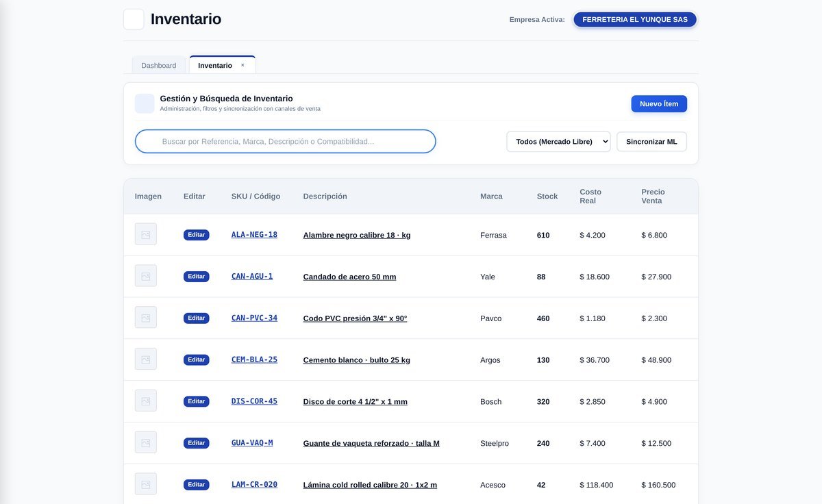Click the brand cell Acesco
The image size is (822, 504).
click(x=493, y=485)
